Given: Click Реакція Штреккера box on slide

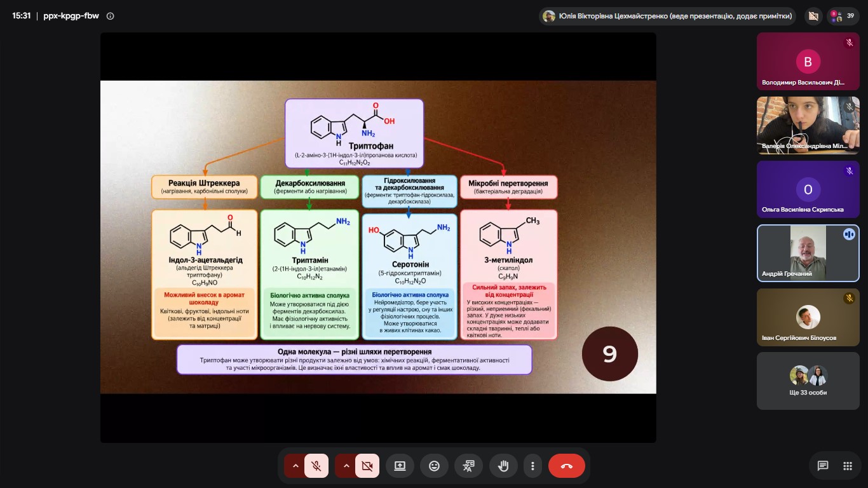Looking at the screenshot, I should [x=204, y=187].
